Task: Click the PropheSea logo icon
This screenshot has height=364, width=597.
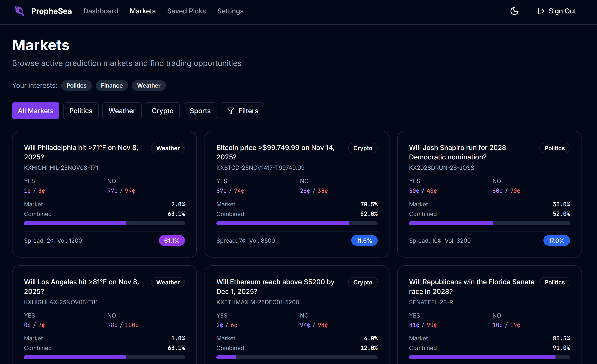Action: [19, 11]
